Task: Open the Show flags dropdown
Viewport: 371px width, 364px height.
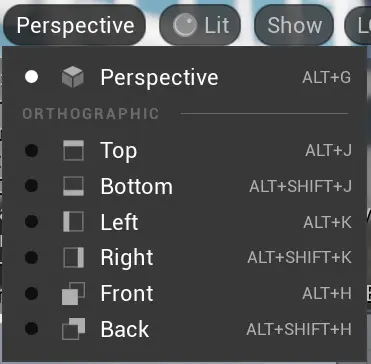Action: coord(294,25)
